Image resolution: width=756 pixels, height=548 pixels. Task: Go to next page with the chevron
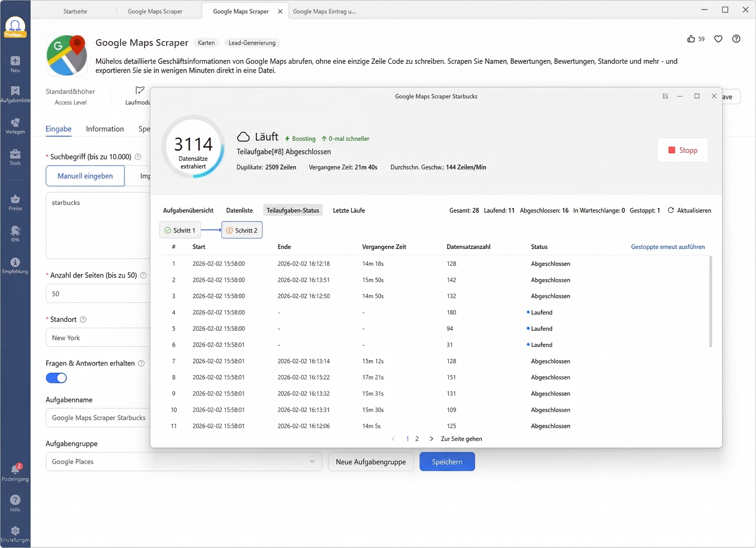coord(431,439)
